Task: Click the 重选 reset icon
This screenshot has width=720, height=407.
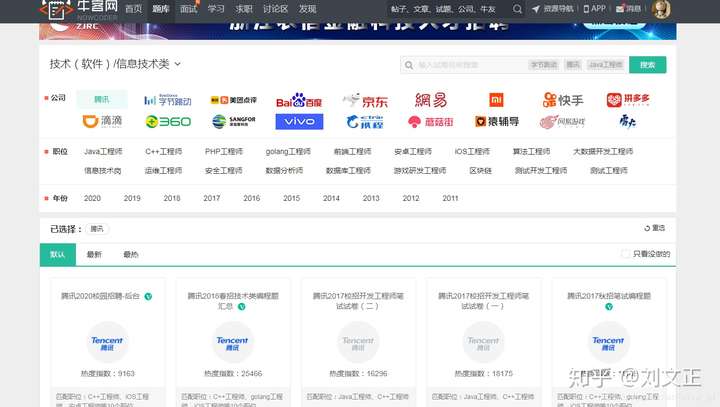Action: click(654, 228)
